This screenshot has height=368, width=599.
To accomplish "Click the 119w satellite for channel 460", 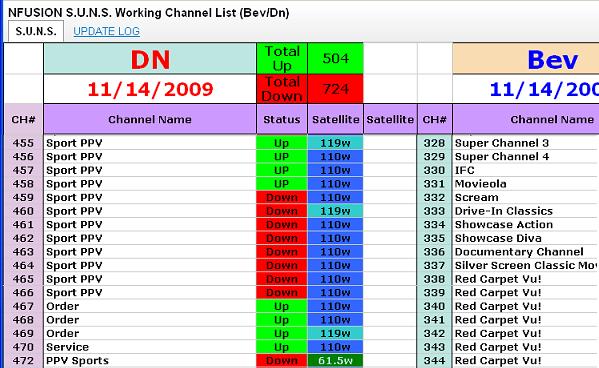I will point(335,211).
